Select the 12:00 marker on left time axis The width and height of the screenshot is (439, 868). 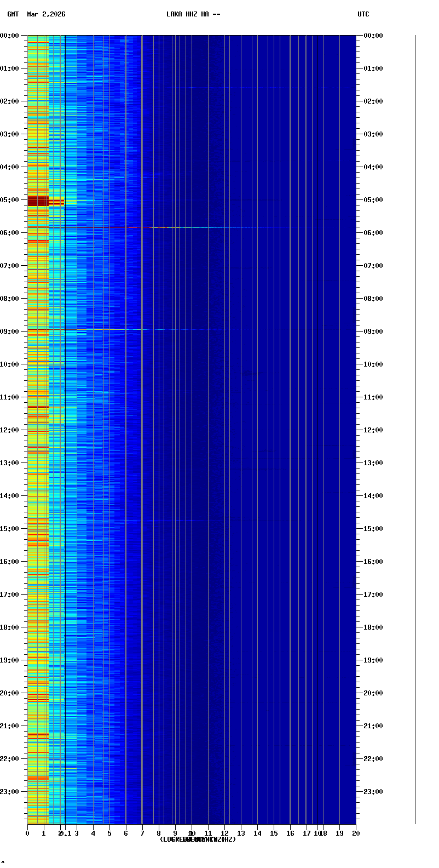click(9, 430)
